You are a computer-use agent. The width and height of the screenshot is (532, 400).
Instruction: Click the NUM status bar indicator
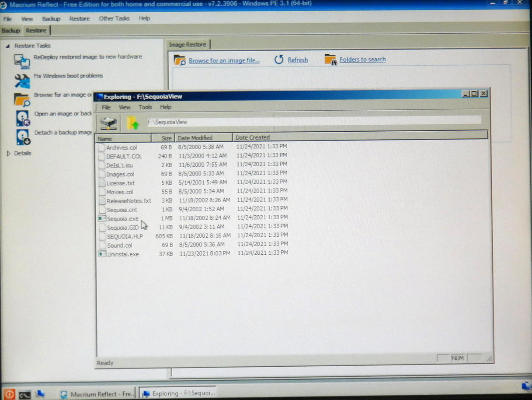458,358
